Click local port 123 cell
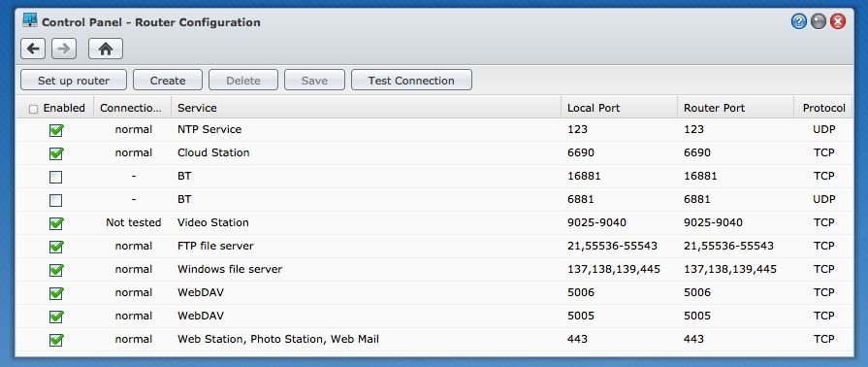868x367 pixels. [x=577, y=129]
